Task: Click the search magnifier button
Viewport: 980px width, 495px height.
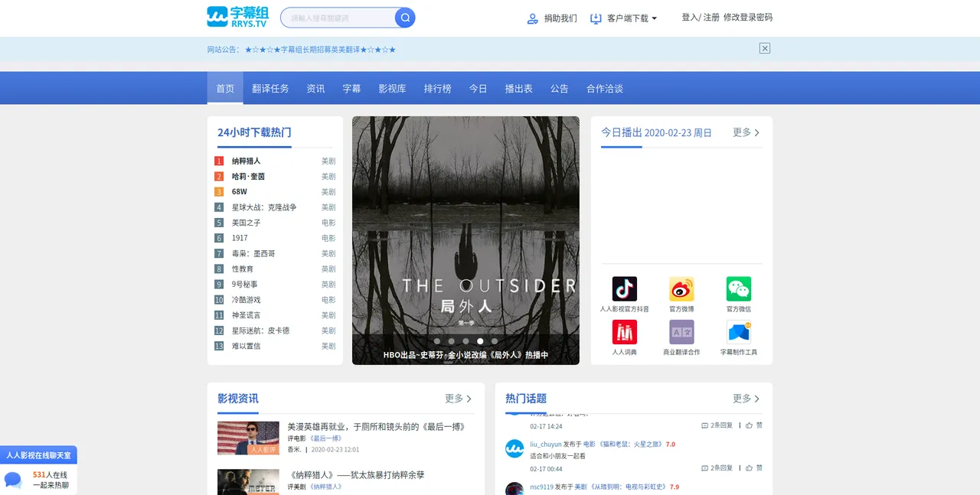Action: tap(405, 18)
